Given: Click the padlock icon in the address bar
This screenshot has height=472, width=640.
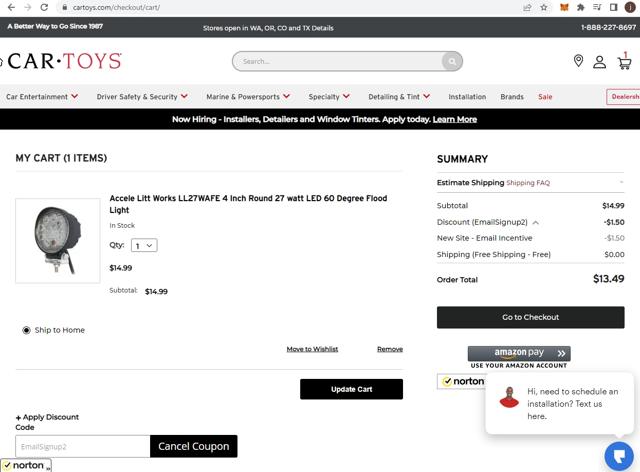Looking at the screenshot, I should click(64, 7).
